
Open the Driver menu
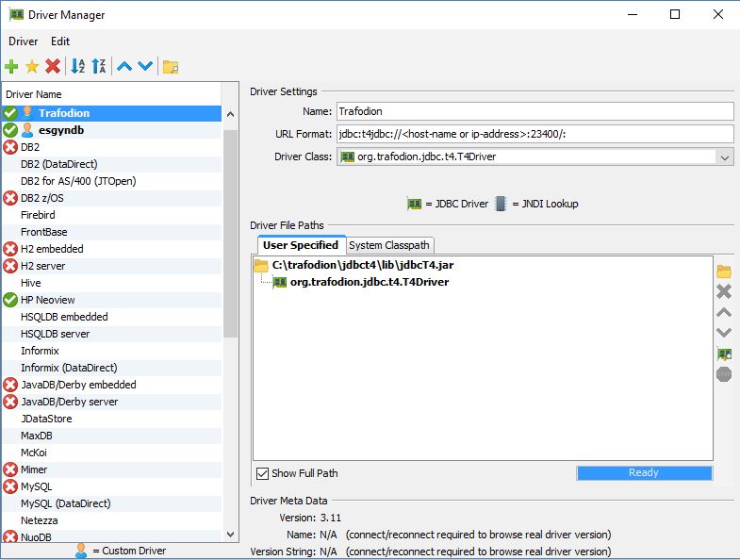pyautogui.click(x=24, y=41)
